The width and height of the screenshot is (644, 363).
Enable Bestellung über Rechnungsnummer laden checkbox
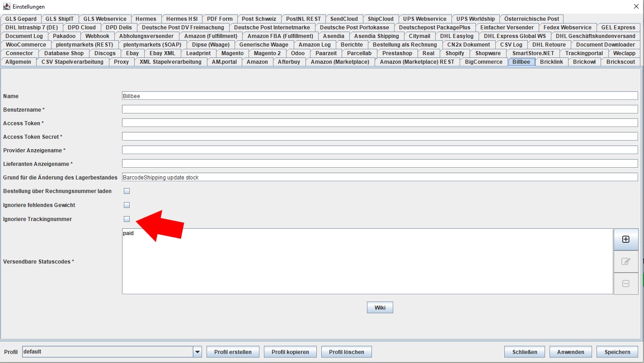[127, 191]
